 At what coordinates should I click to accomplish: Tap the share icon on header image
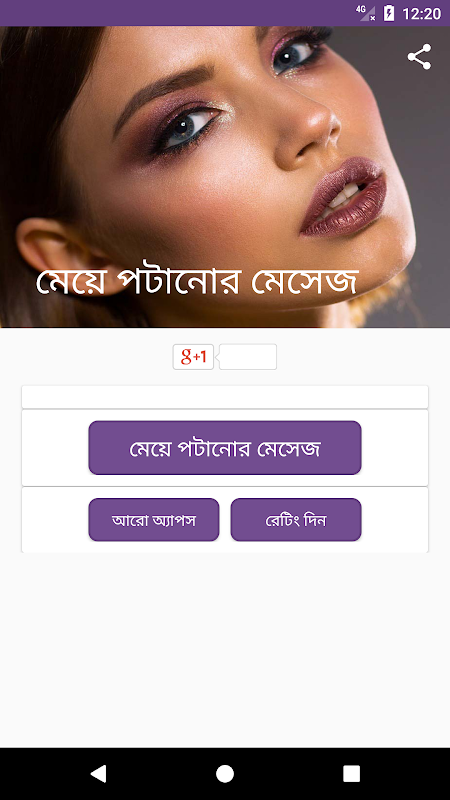(419, 57)
